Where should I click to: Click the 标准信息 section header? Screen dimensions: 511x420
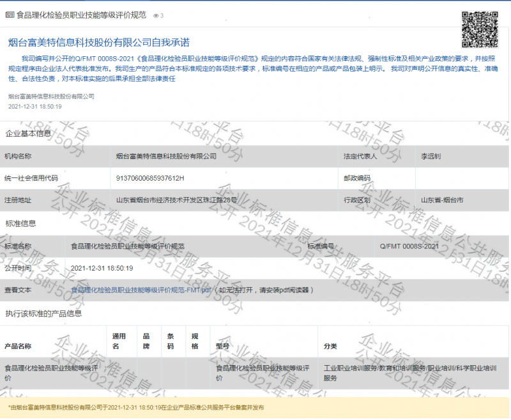20,223
